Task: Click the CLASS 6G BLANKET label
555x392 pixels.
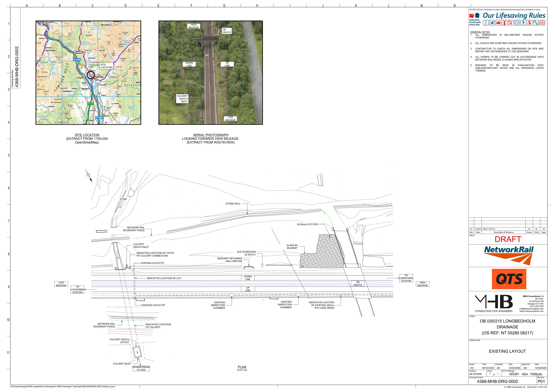Action: 292,247
